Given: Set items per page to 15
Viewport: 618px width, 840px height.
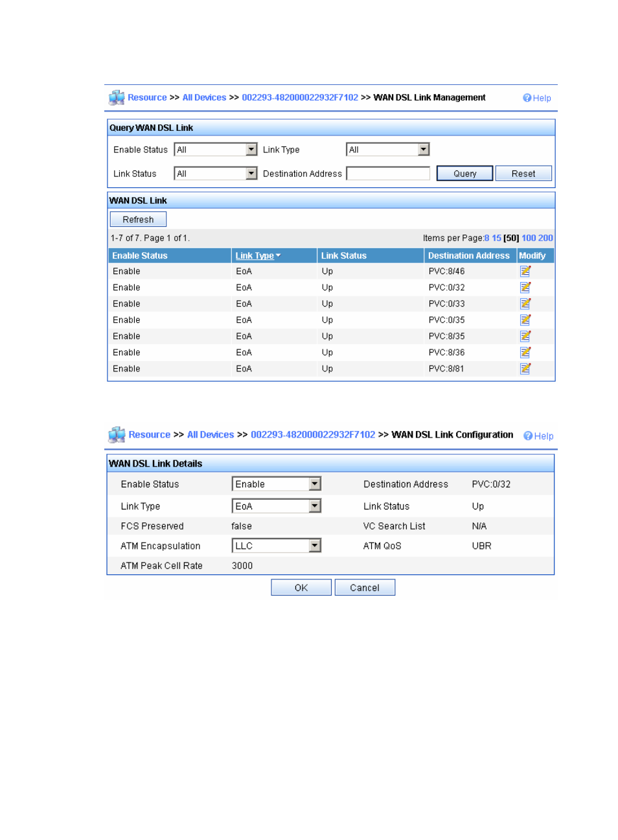Looking at the screenshot, I should tap(496, 238).
